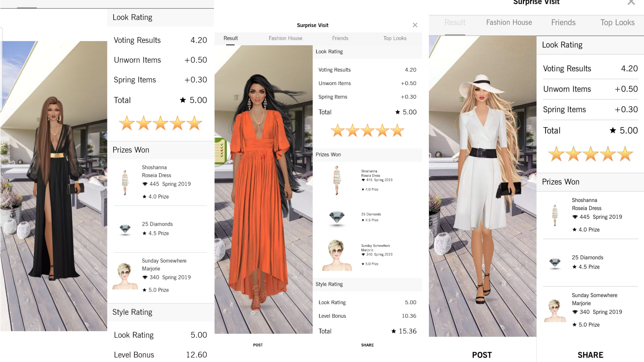Viewport: 644px width, 362px height.
Task: Open the Friends tab in middle panel
Action: 340,38
